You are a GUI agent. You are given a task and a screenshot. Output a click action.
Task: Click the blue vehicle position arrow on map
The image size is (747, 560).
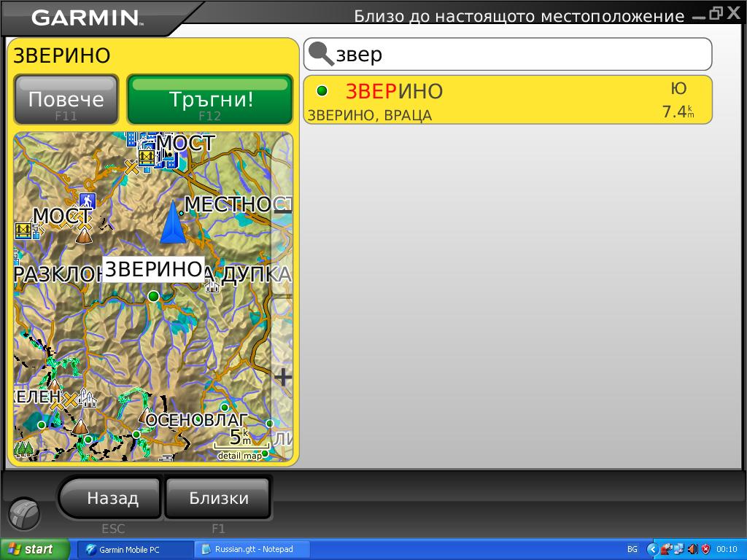click(x=172, y=222)
